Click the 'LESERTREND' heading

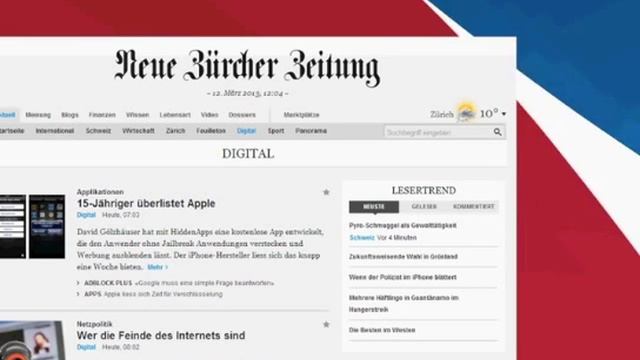pos(424,191)
